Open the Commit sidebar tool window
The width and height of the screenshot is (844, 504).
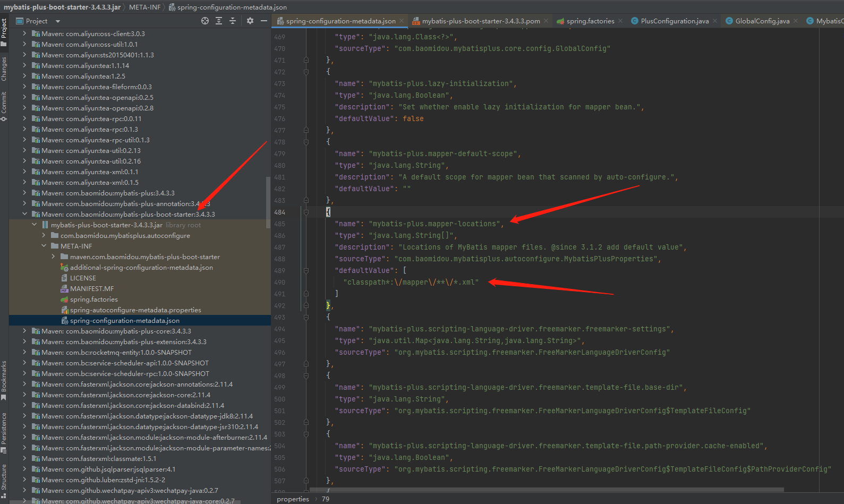pos(4,106)
